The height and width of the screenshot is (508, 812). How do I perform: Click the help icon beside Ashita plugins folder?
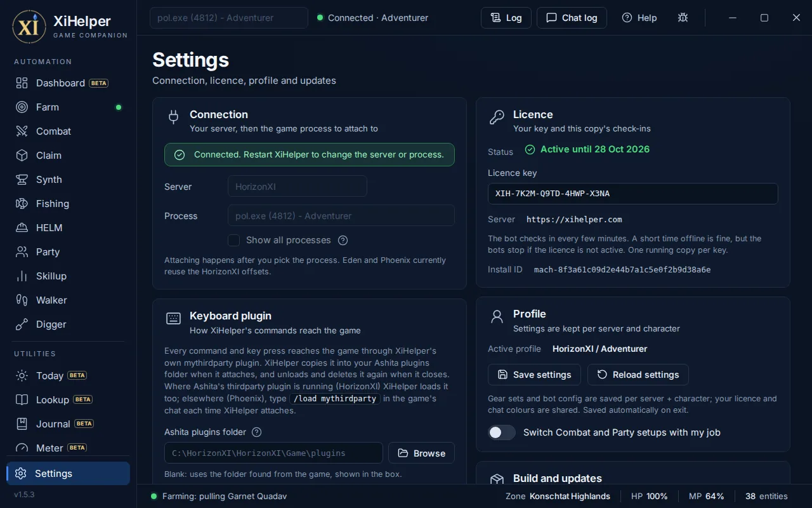coord(257,432)
